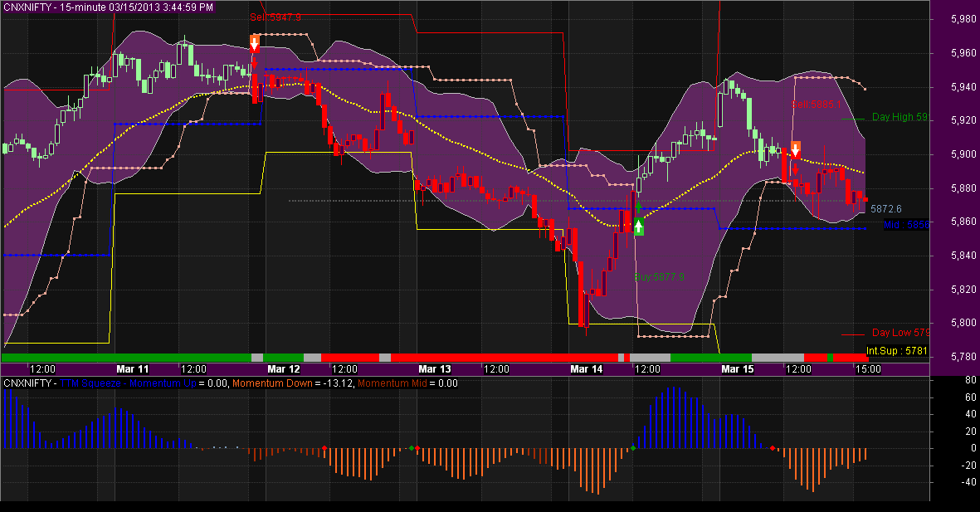Viewport: 980px width, 512px height.
Task: Click the Mar 13 date label on the time axis
Action: [434, 368]
